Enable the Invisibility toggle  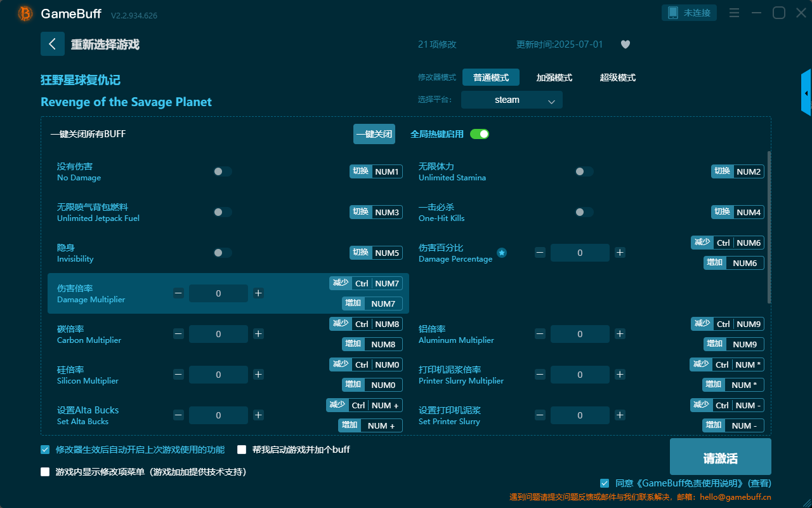[223, 253]
